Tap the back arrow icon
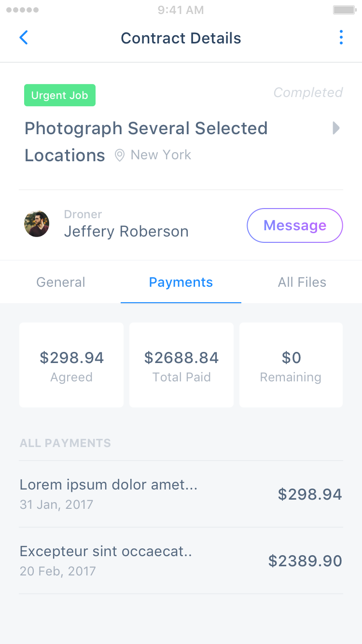 [24, 38]
